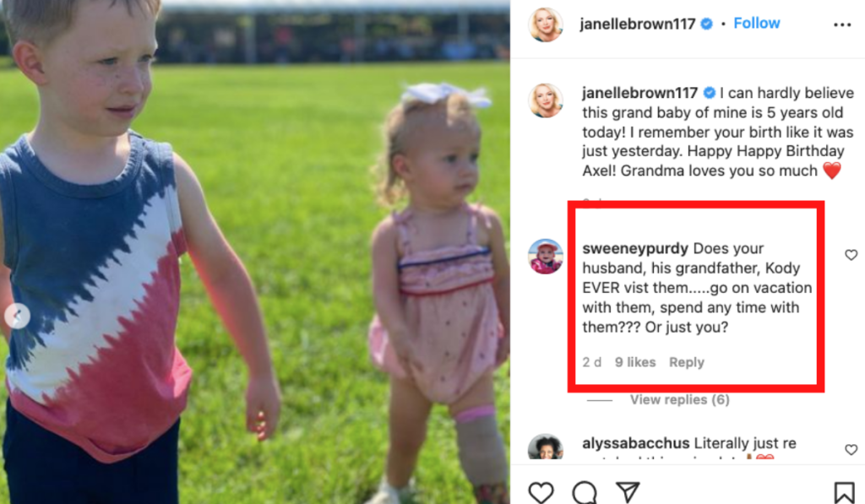This screenshot has height=504, width=865.
Task: View the 9 likes on comment
Action: pos(635,362)
